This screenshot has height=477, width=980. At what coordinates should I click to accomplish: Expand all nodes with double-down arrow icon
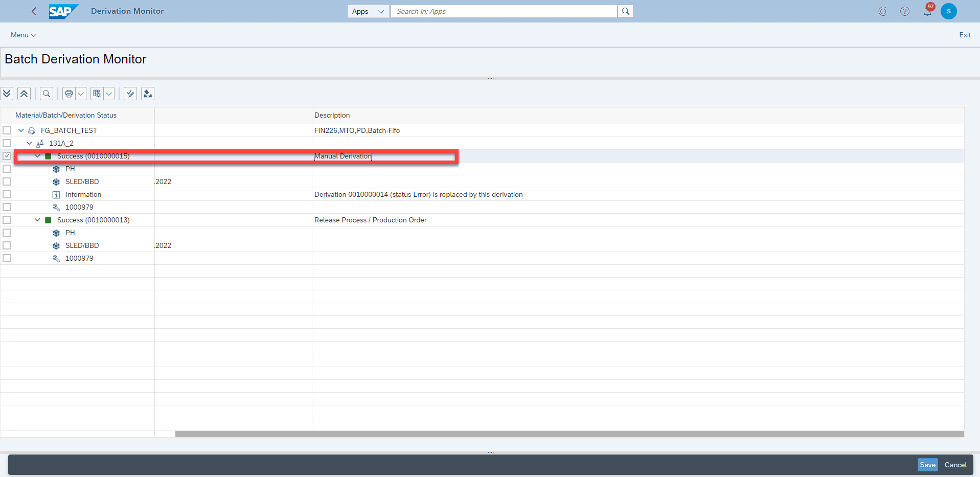pos(7,94)
